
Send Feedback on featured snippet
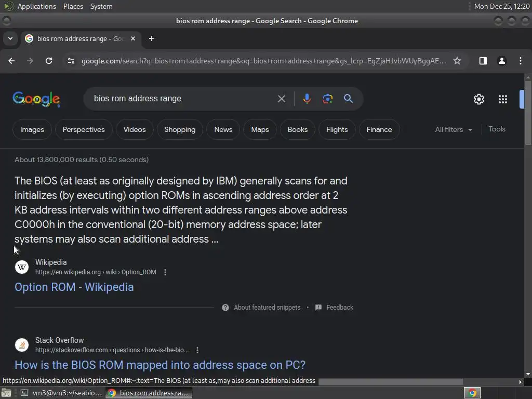[x=334, y=308]
